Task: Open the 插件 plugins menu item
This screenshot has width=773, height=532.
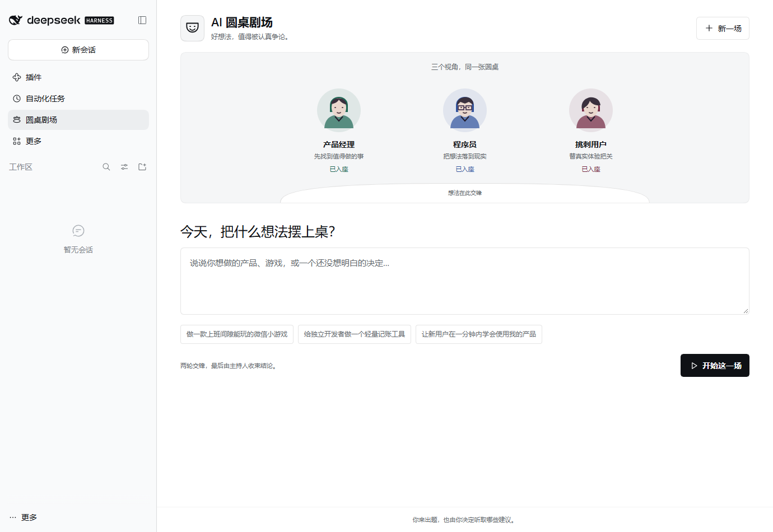Action: [x=78, y=77]
